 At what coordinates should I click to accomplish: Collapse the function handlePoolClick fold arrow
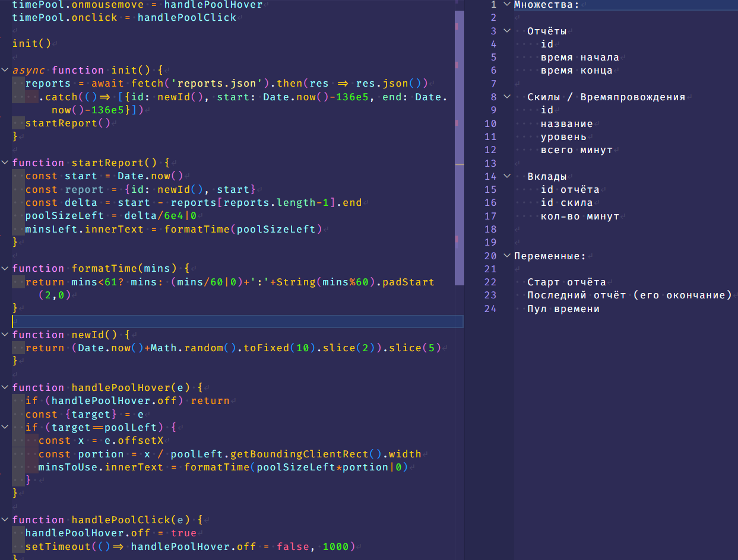pyautogui.click(x=5, y=520)
